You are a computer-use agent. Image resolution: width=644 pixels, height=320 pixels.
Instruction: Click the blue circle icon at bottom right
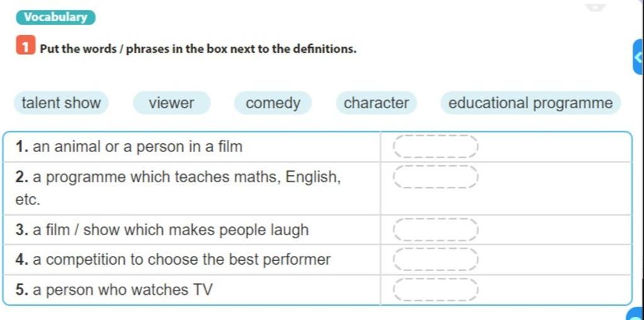(635, 315)
